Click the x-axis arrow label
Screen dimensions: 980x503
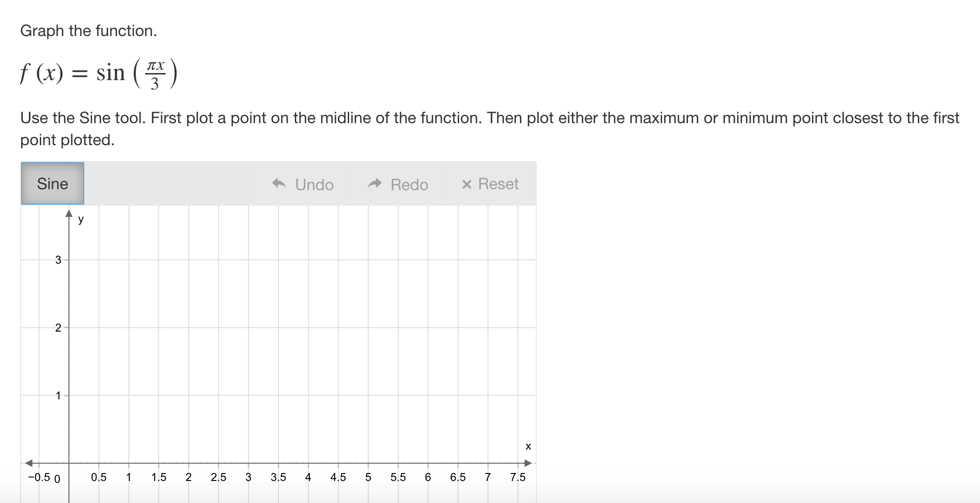[528, 447]
